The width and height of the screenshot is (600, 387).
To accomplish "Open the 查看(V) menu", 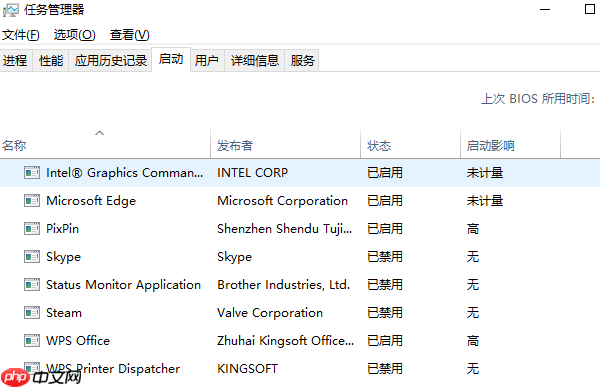I will click(129, 35).
